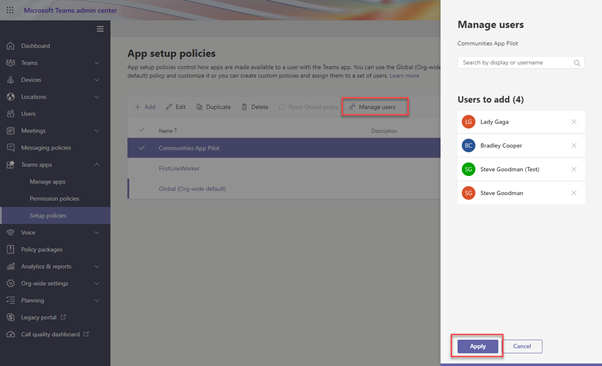Click the Policy packages icon
Viewport: 602px width, 366px height.
click(x=10, y=249)
